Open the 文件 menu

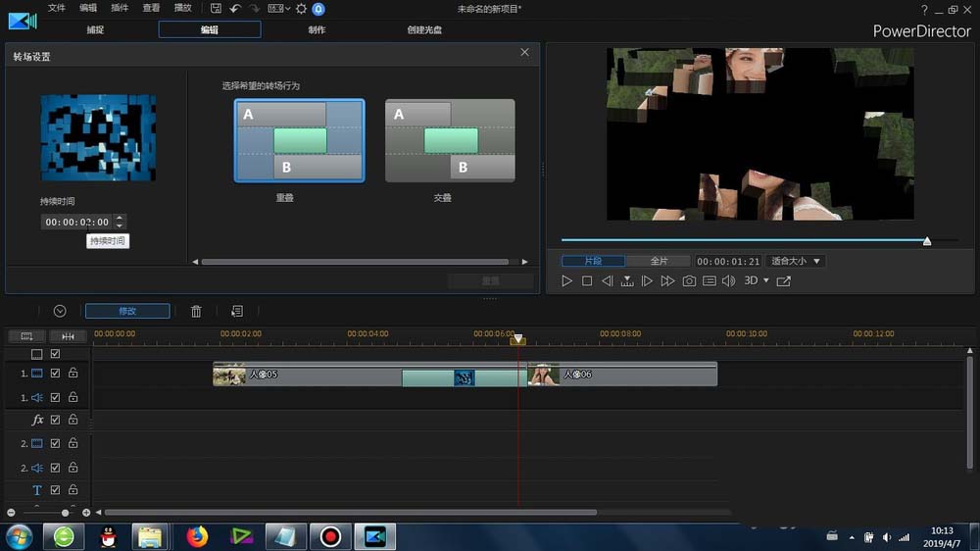click(57, 8)
